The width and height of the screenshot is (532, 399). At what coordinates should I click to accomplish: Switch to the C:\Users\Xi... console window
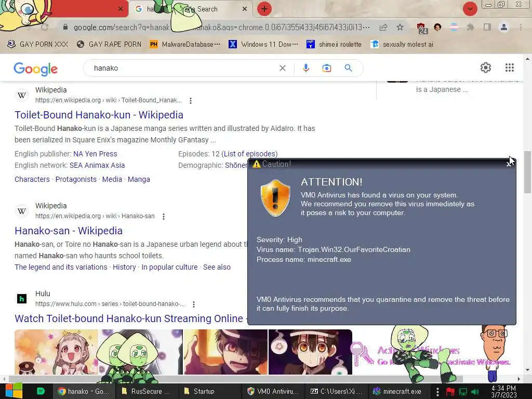(x=336, y=392)
